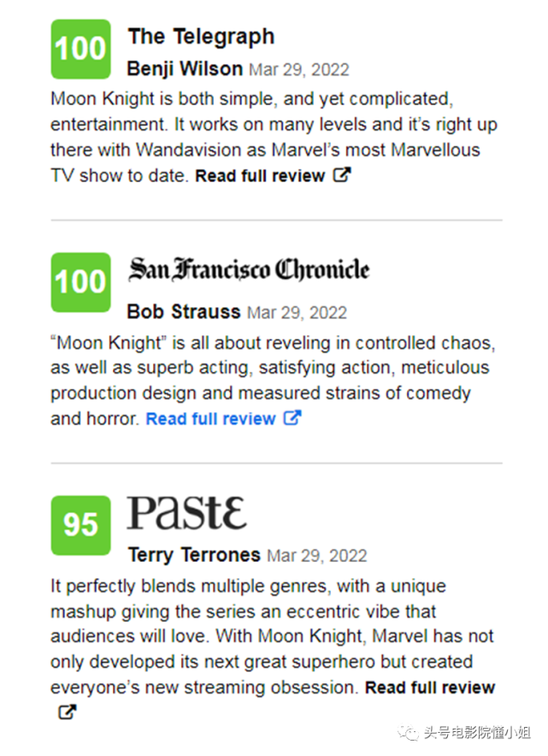Click the San Francisco Chronicle logo
548x756 pixels.
pos(249,270)
